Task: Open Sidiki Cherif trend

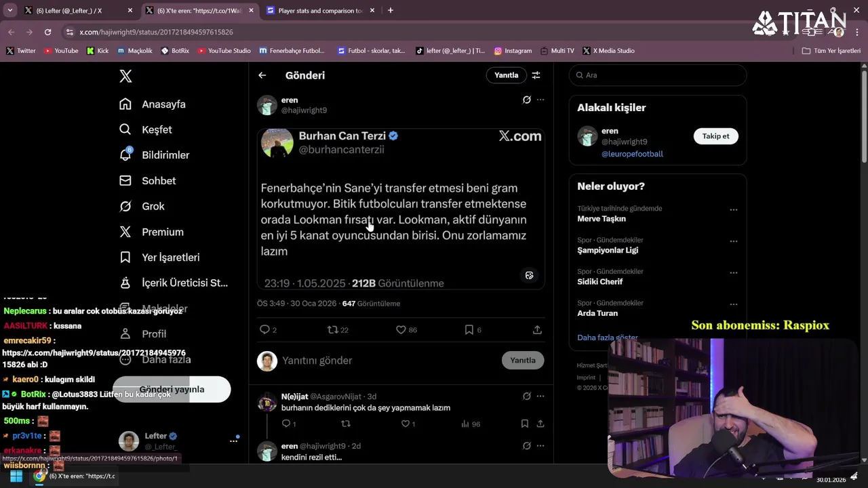Action: [599, 281]
